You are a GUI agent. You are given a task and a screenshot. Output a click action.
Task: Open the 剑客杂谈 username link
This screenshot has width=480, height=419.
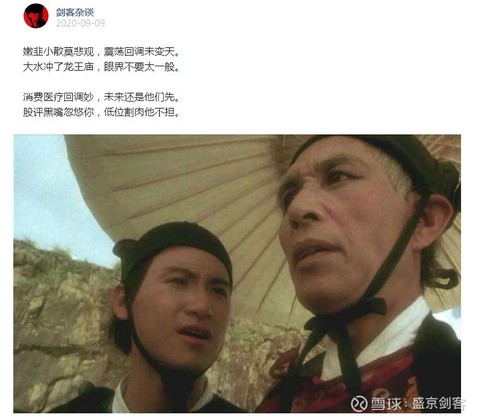[75, 12]
